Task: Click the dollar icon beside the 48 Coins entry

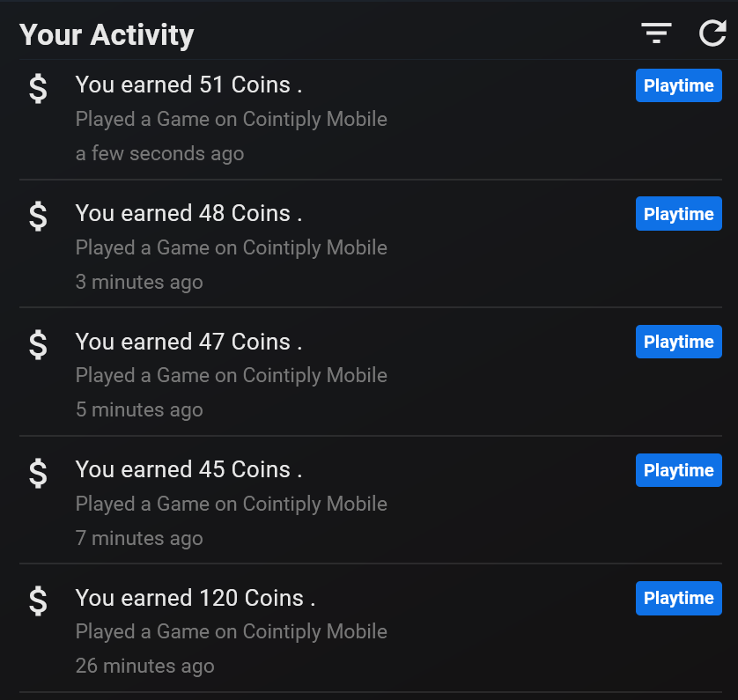Action: (37, 216)
